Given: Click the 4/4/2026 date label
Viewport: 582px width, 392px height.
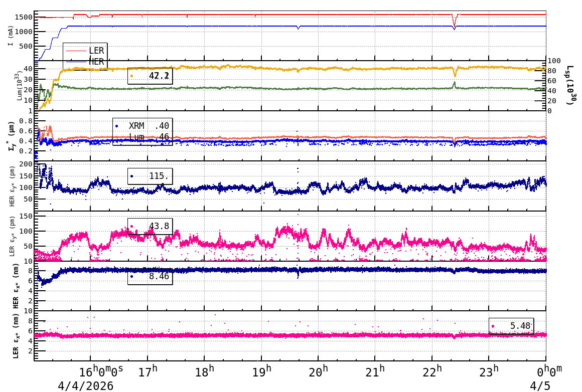Looking at the screenshot, I should [85, 386].
